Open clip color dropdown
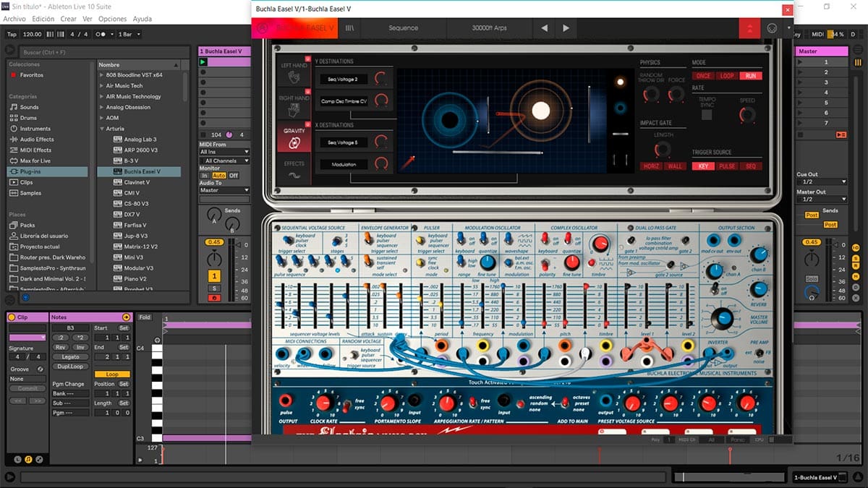 tap(27, 337)
